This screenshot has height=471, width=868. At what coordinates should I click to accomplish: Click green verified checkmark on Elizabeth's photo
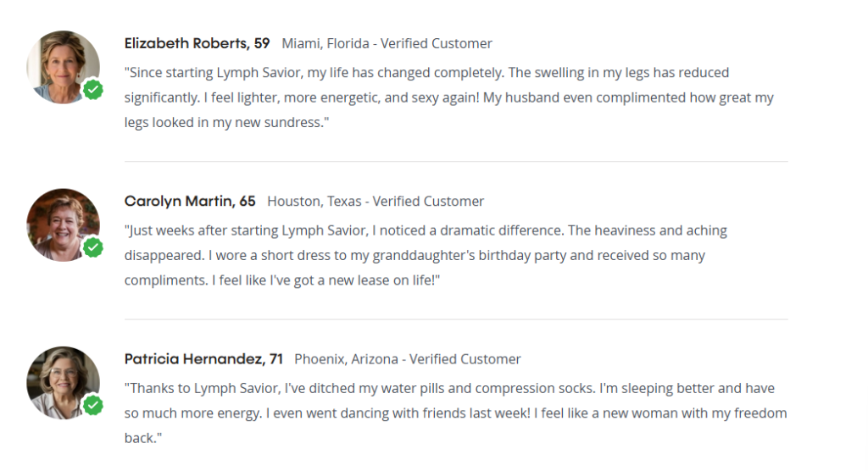[93, 90]
